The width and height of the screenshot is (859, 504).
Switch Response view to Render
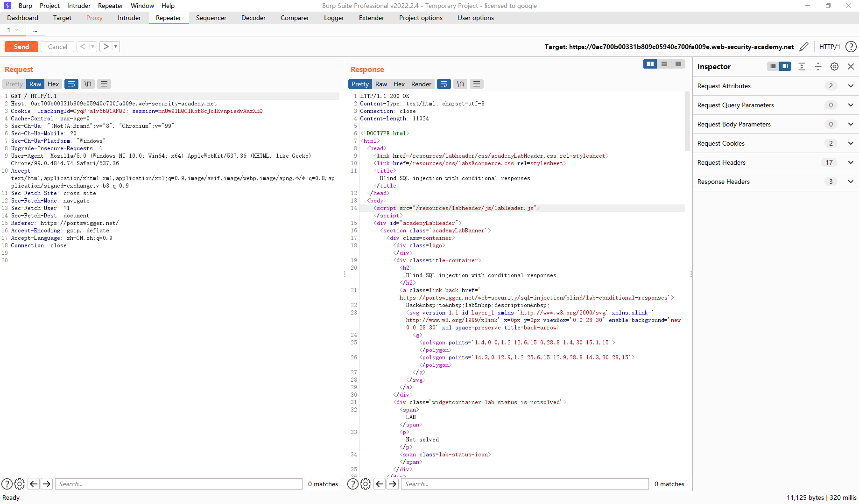coord(421,84)
